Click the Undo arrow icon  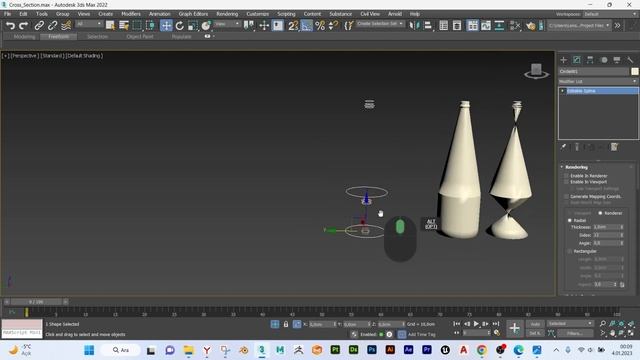point(11,26)
